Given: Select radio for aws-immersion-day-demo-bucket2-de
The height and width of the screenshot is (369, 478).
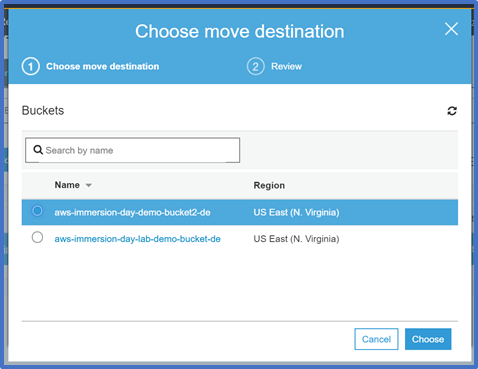Looking at the screenshot, I should (x=37, y=211).
